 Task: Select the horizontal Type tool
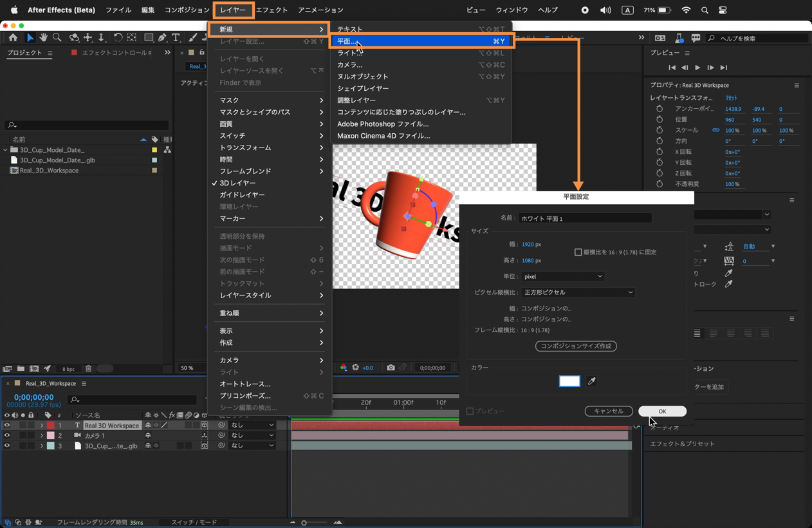176,38
